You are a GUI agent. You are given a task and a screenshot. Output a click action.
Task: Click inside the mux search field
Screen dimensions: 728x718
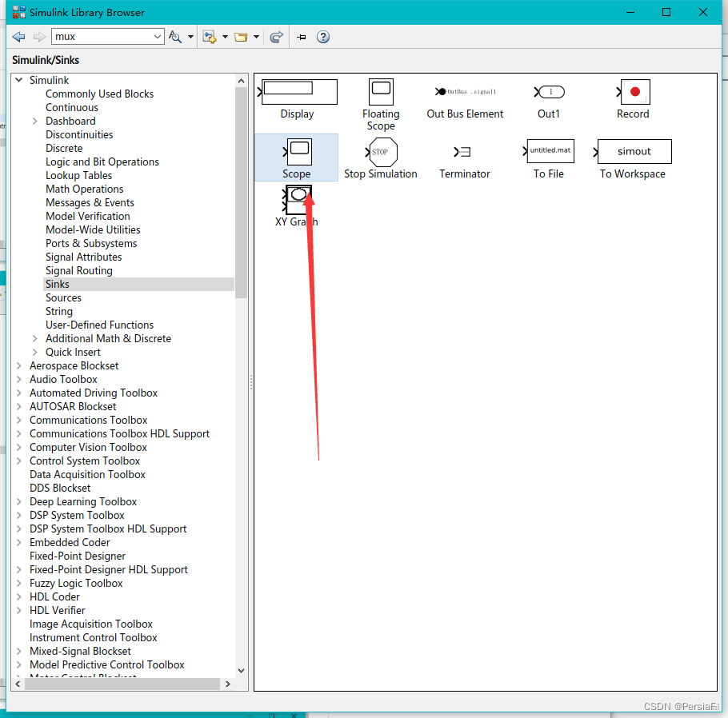pyautogui.click(x=102, y=37)
